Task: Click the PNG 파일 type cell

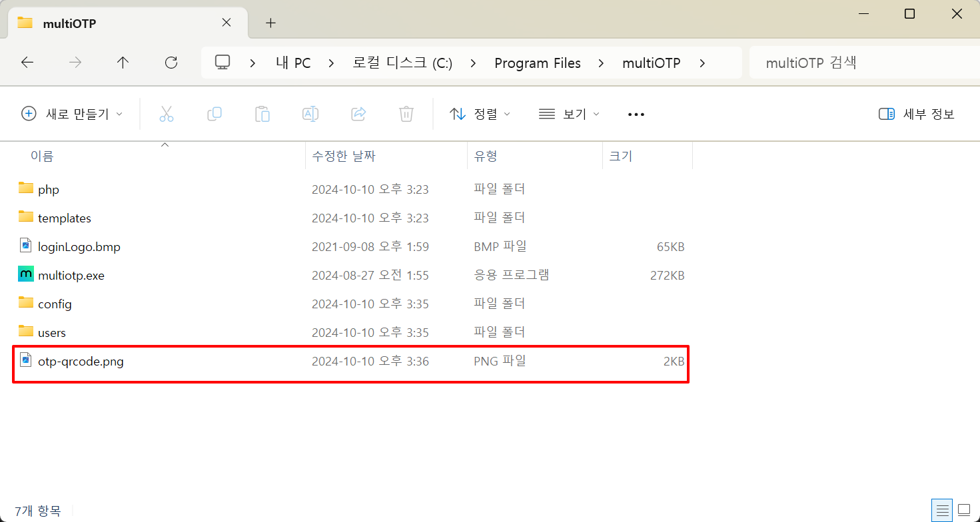Action: click(x=500, y=361)
